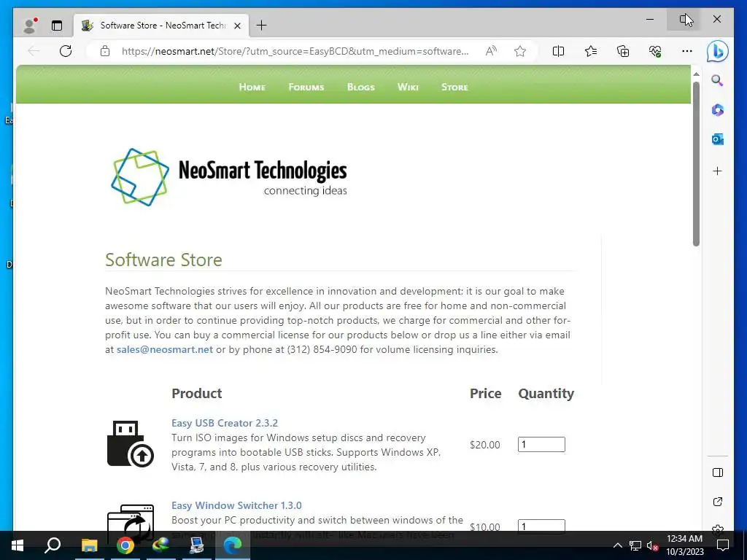Click the open-in-new-window sidebar icon
This screenshot has width=747, height=560.
coord(718,502)
